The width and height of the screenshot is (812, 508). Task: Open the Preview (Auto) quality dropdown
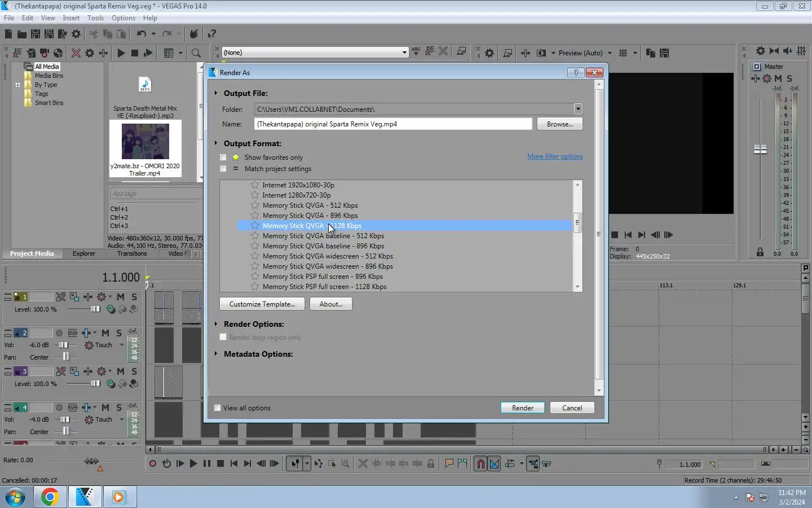610,53
